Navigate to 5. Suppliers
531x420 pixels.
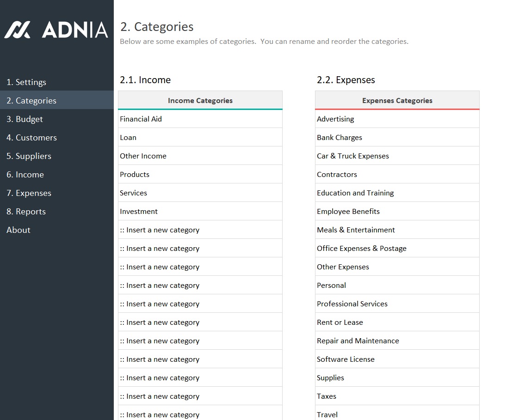point(57,156)
